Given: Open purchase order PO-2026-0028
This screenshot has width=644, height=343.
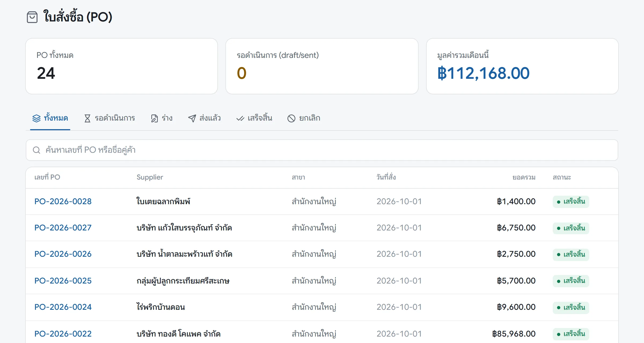Looking at the screenshot, I should click(63, 202).
